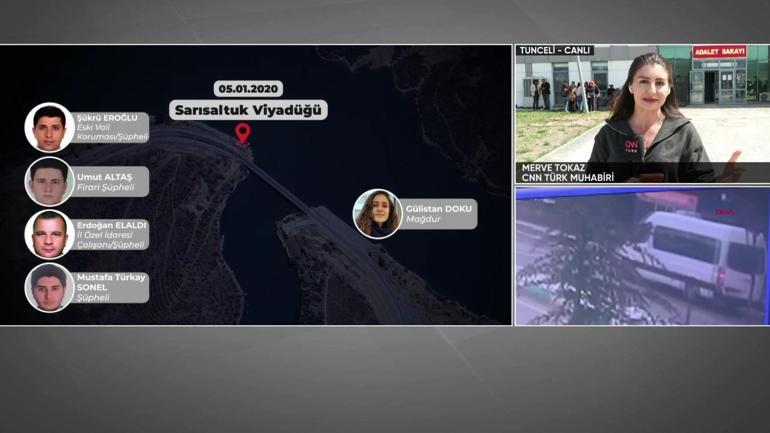Select the TUNCELİ - CANLI live tag
The width and height of the screenshot is (770, 433).
coord(555,51)
